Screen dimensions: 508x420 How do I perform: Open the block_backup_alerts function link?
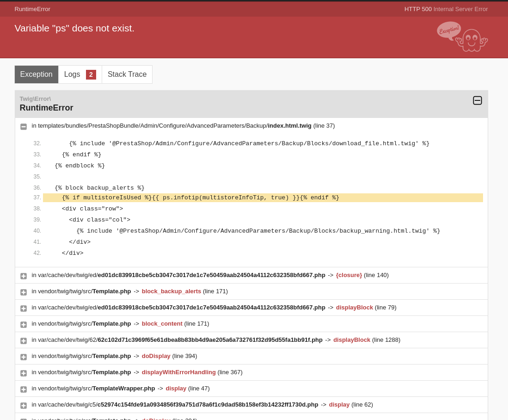point(171,291)
